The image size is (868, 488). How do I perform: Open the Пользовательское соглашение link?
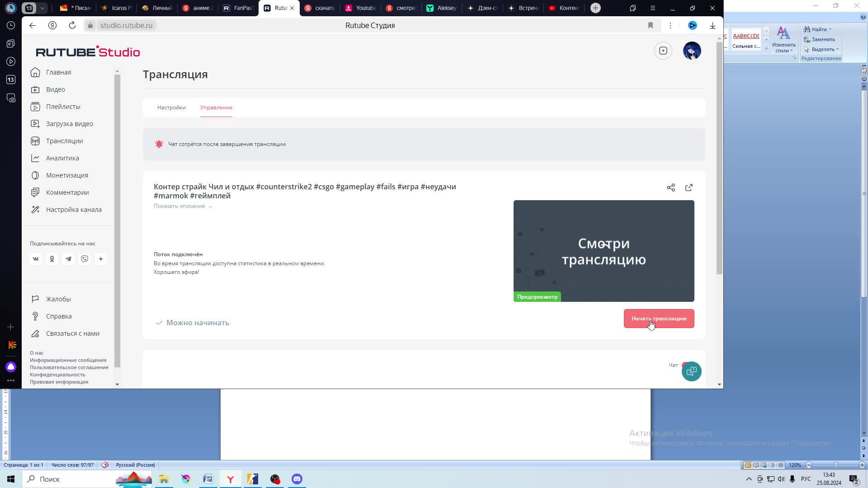tap(69, 367)
